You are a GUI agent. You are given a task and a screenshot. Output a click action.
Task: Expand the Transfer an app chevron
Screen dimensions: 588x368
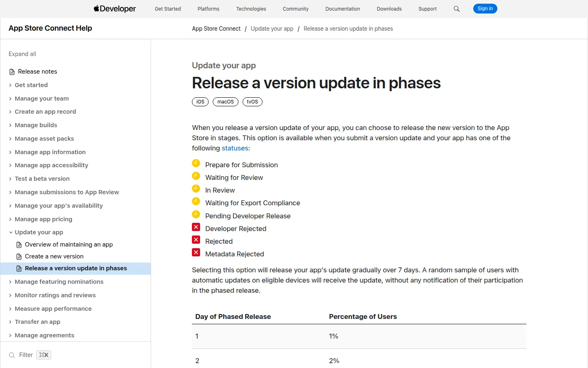pos(10,322)
